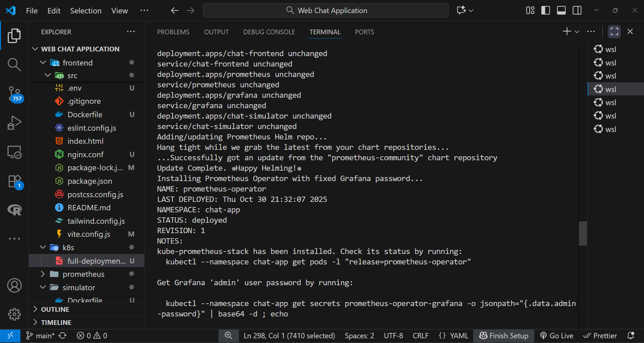The height and width of the screenshot is (343, 644).
Task: Open Run and Debug view
Action: coord(14,123)
